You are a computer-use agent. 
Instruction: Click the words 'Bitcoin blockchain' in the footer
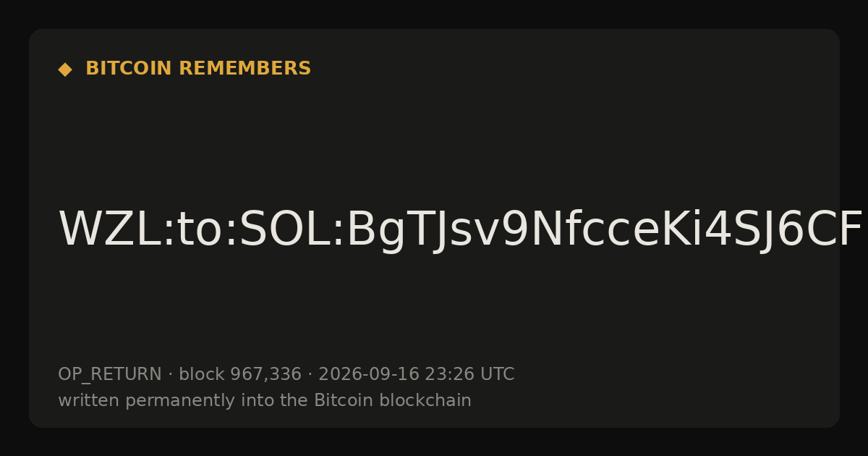(393, 400)
